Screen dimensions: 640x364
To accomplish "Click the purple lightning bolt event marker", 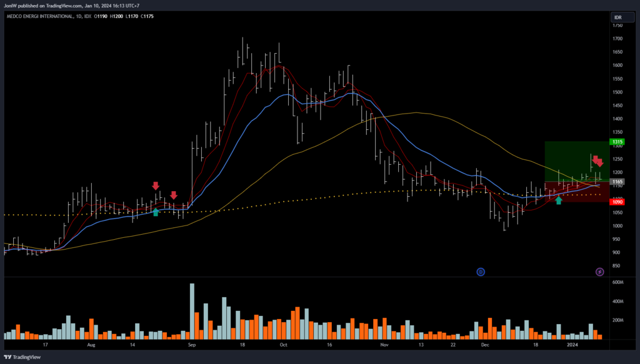I will click(x=599, y=272).
